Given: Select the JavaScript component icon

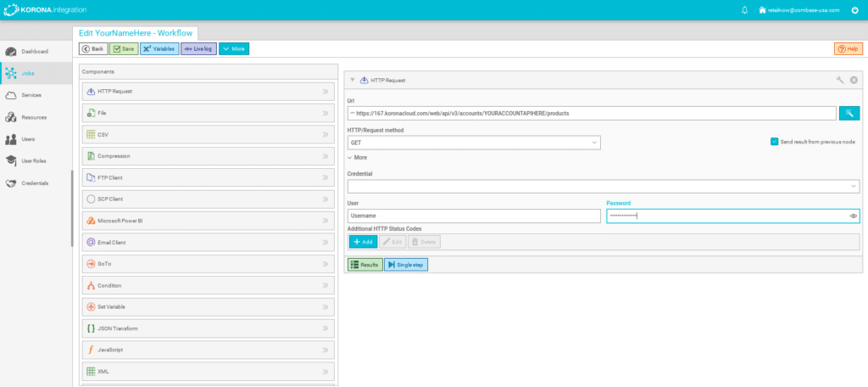Looking at the screenshot, I should pyautogui.click(x=91, y=350).
